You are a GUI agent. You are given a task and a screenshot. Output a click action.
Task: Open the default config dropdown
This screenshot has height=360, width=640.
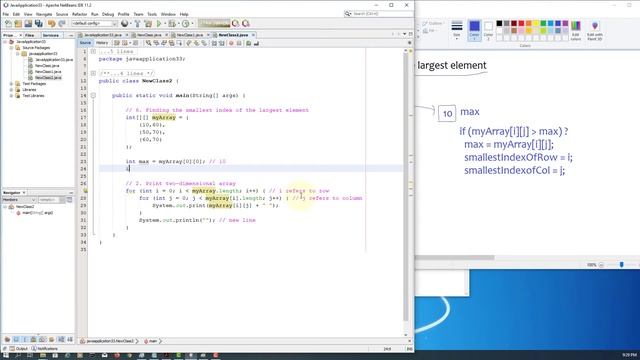(94, 24)
